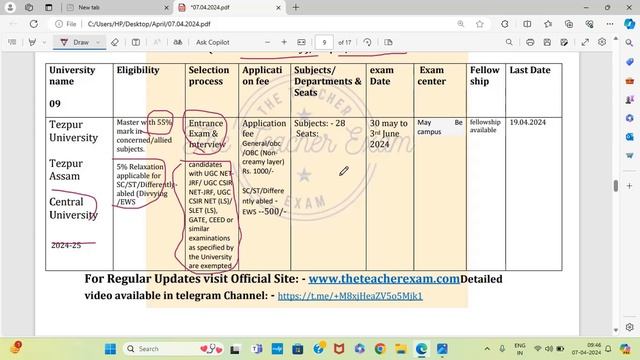The width and height of the screenshot is (640, 360).
Task: Open a new browser tab
Action: [x=296, y=7]
